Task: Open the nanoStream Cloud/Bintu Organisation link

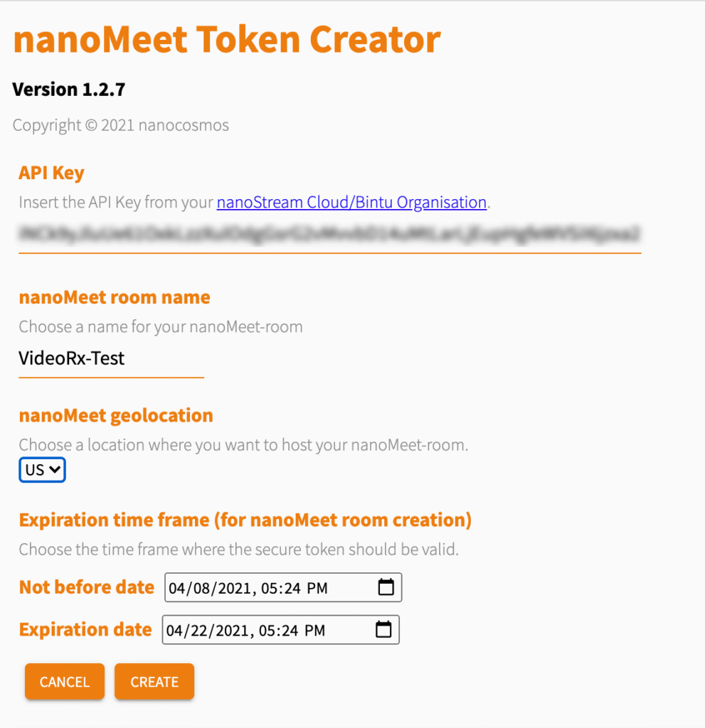Action: 351,202
